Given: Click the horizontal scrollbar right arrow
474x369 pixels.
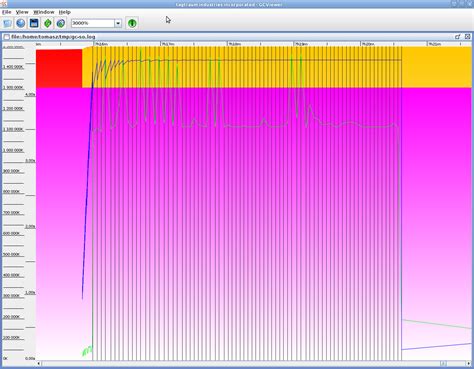Looking at the screenshot, I should 469,363.
